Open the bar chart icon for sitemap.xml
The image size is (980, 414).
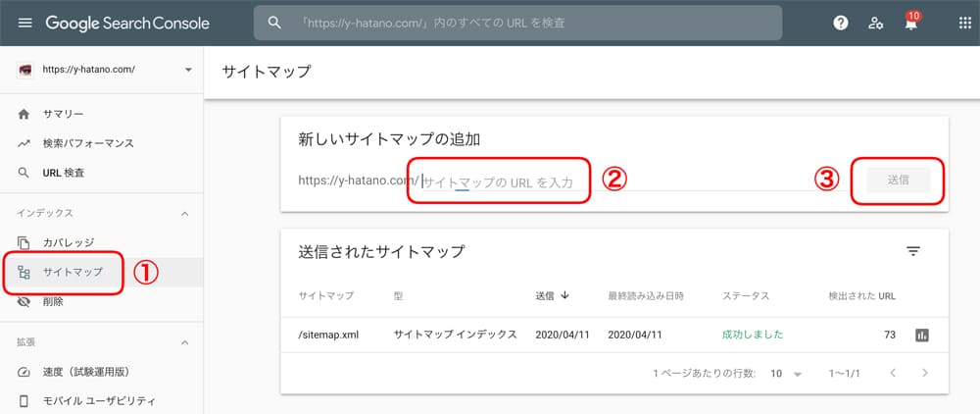pos(921,335)
